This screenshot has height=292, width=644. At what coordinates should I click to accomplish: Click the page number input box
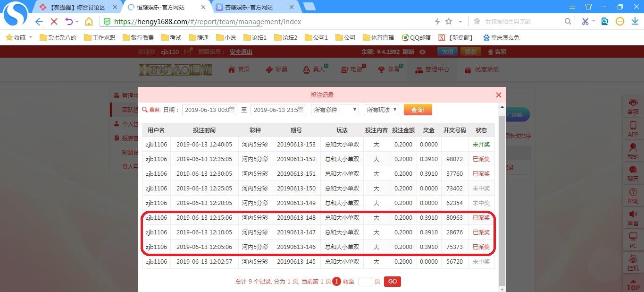[x=366, y=281]
